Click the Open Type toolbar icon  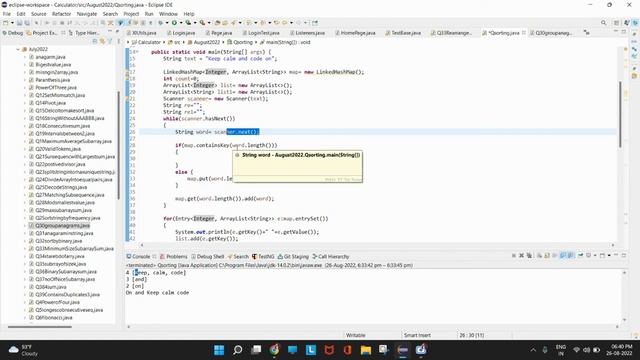click(x=218, y=23)
